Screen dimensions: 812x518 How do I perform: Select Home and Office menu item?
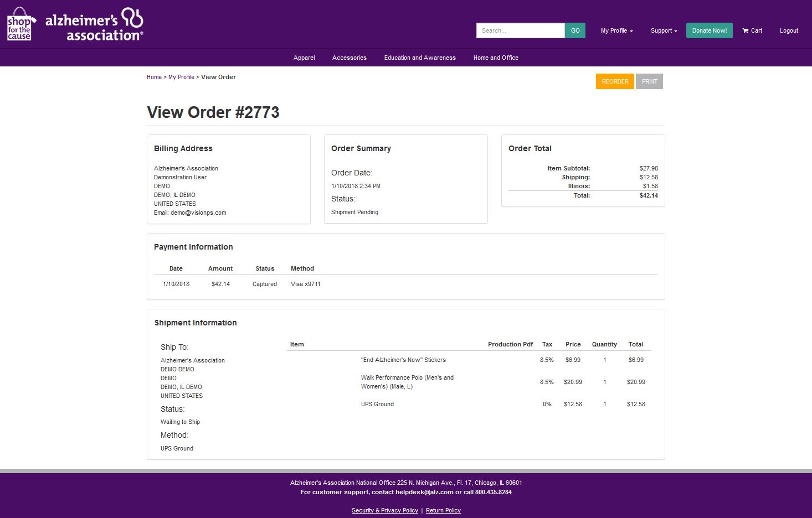496,57
